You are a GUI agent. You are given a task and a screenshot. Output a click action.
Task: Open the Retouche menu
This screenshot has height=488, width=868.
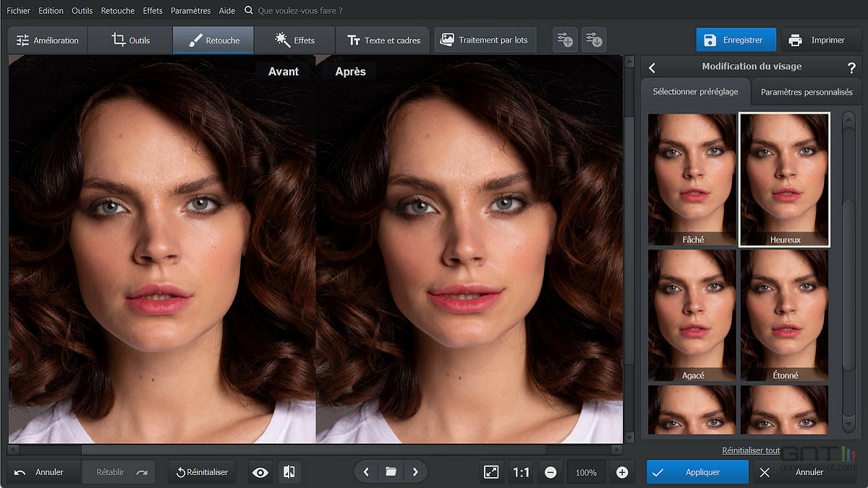[118, 11]
